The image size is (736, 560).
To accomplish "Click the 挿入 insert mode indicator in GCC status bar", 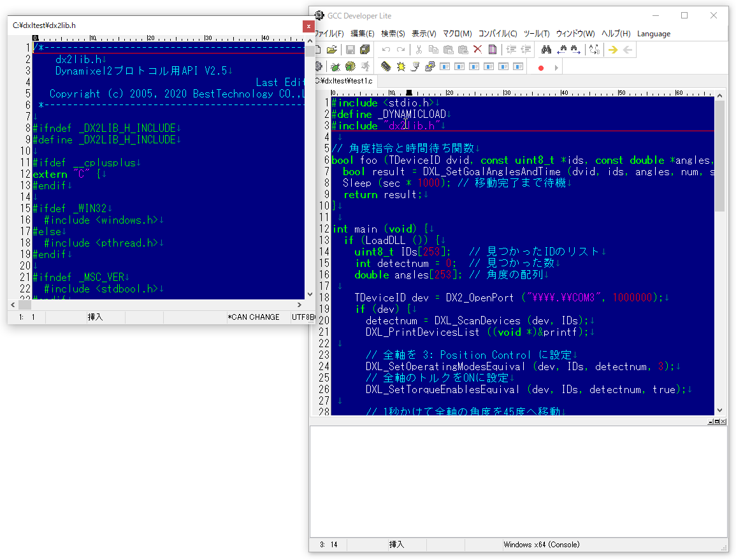I will tap(396, 545).
